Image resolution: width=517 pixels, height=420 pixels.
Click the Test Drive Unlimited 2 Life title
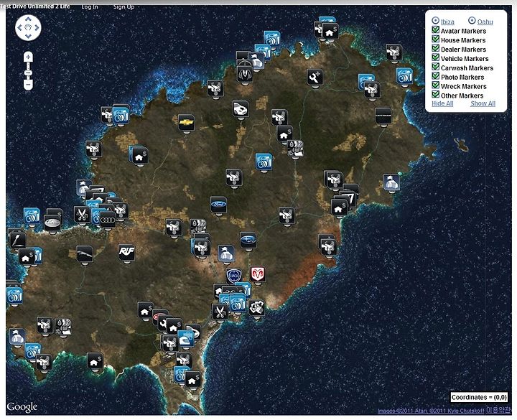pos(35,6)
